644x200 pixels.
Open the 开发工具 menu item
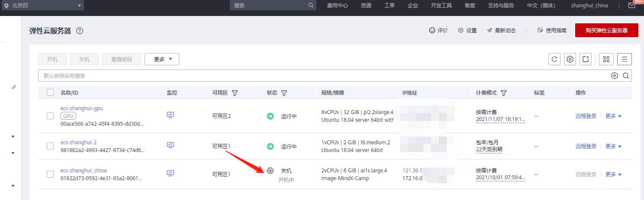pyautogui.click(x=441, y=6)
